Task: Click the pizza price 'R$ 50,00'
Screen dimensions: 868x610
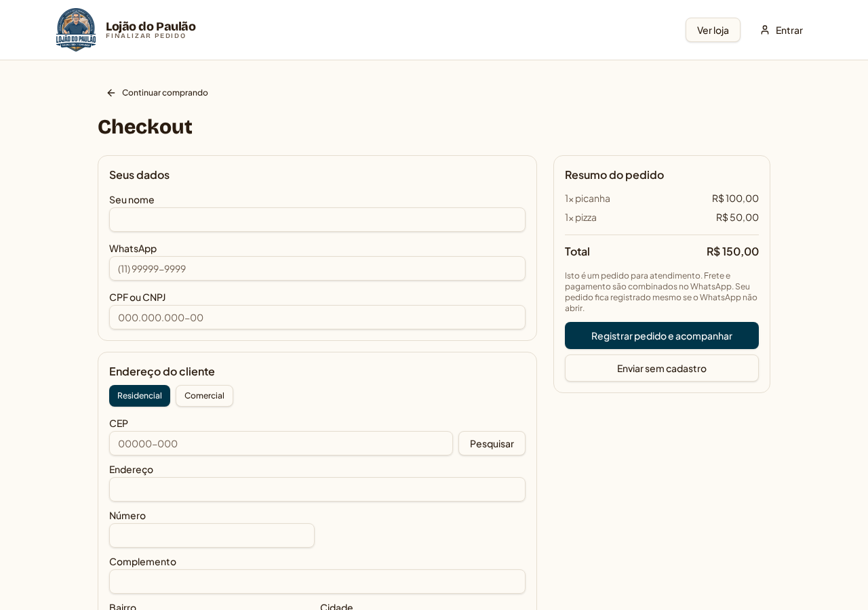Action: (737, 217)
